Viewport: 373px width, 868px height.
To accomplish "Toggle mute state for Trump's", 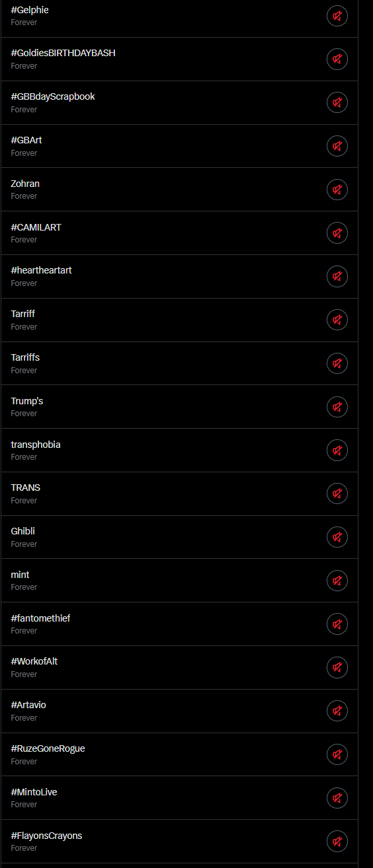I will (337, 407).
